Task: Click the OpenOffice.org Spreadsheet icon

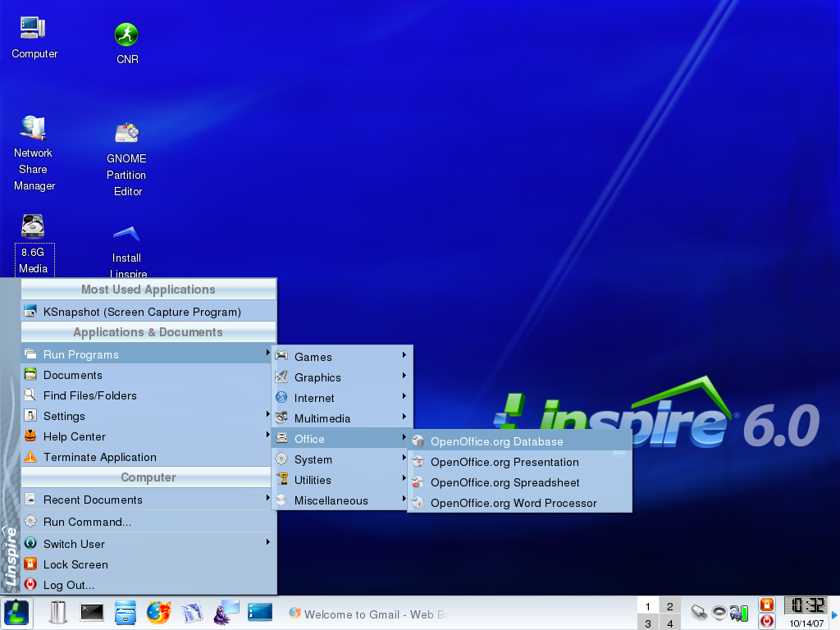Action: tap(418, 482)
